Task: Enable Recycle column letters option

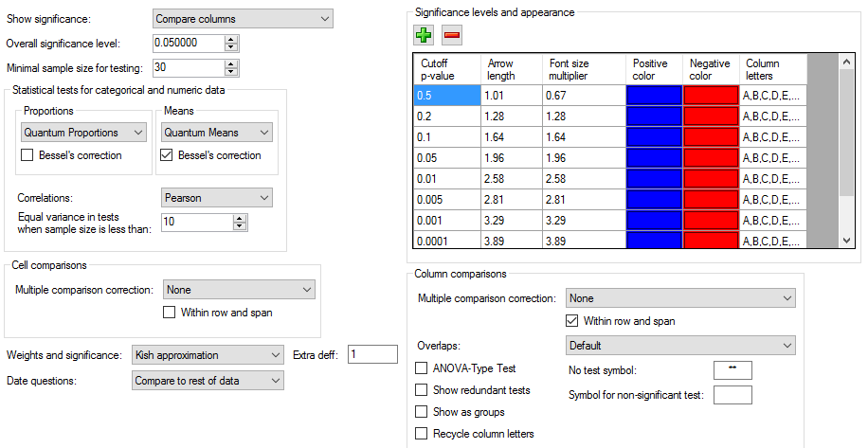Action: pyautogui.click(x=422, y=434)
